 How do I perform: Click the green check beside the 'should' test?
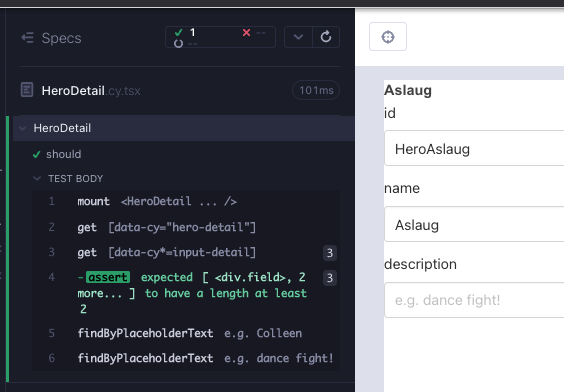click(x=36, y=155)
